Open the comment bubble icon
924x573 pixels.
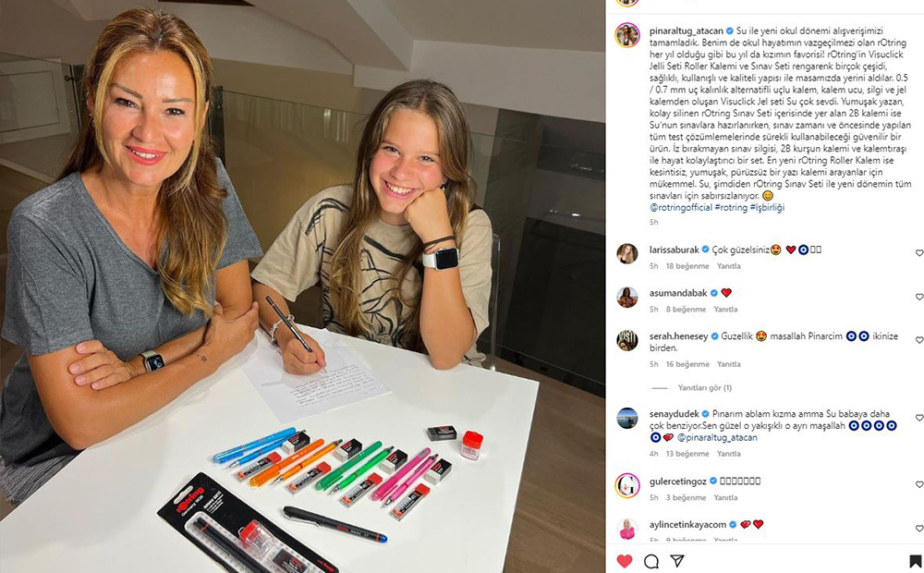click(651, 561)
